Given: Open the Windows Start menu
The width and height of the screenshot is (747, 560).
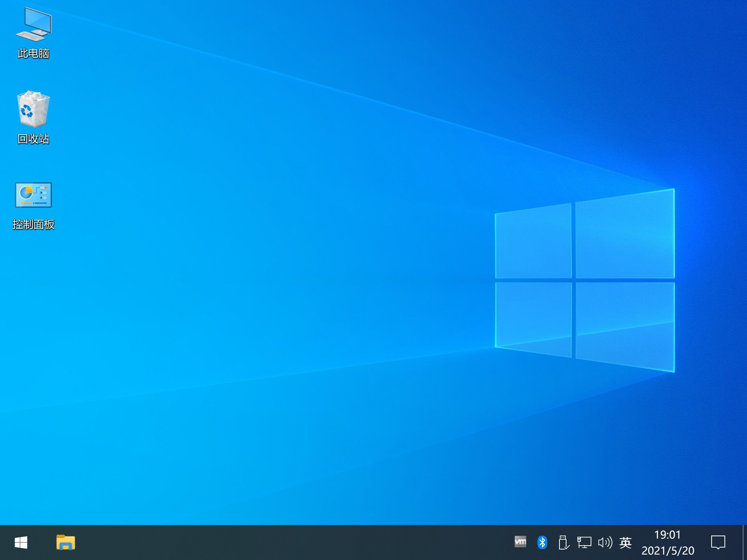Looking at the screenshot, I should (x=21, y=542).
